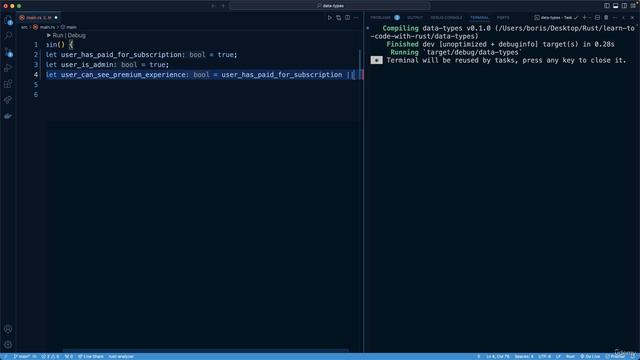The width and height of the screenshot is (640, 360).
Task: Open the Extensions view
Action: [8, 84]
